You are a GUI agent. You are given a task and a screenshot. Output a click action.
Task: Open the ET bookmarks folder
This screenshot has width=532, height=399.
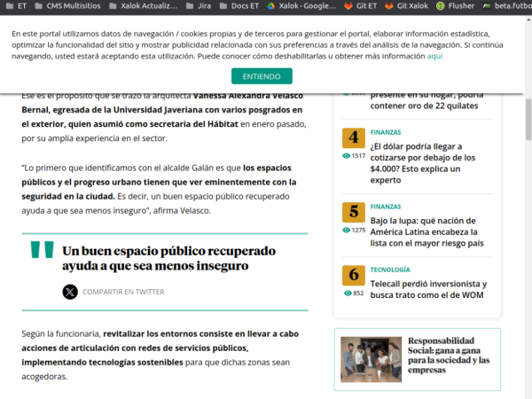click(x=16, y=6)
